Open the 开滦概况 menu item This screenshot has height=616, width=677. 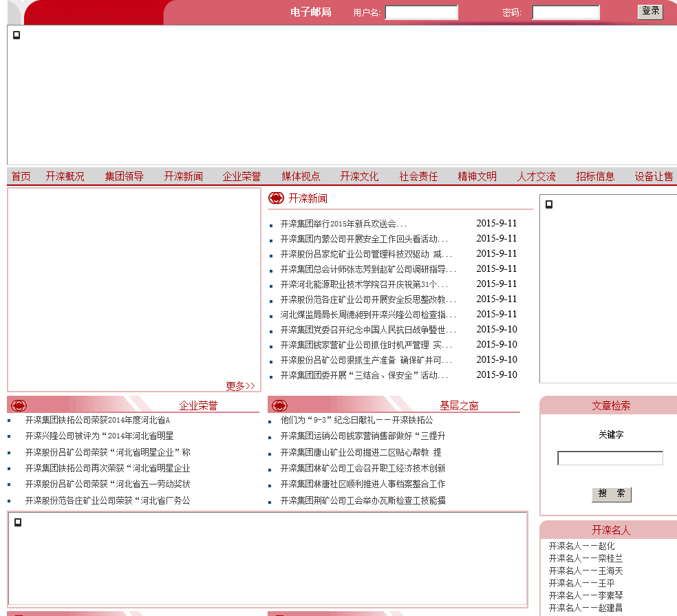tap(65, 176)
